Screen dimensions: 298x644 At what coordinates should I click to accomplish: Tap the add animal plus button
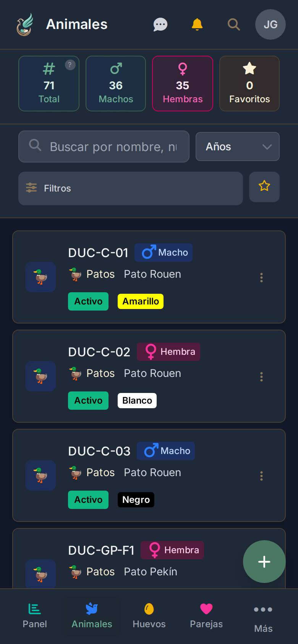(x=264, y=562)
